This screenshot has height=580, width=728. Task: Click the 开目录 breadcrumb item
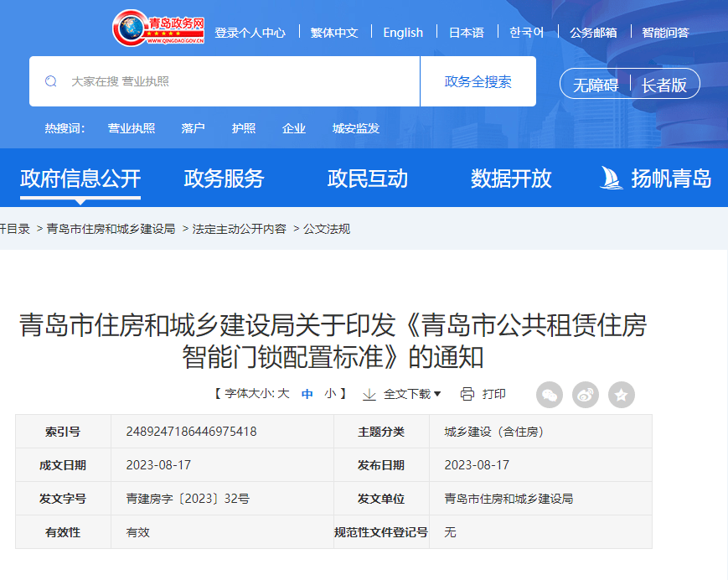[15, 229]
